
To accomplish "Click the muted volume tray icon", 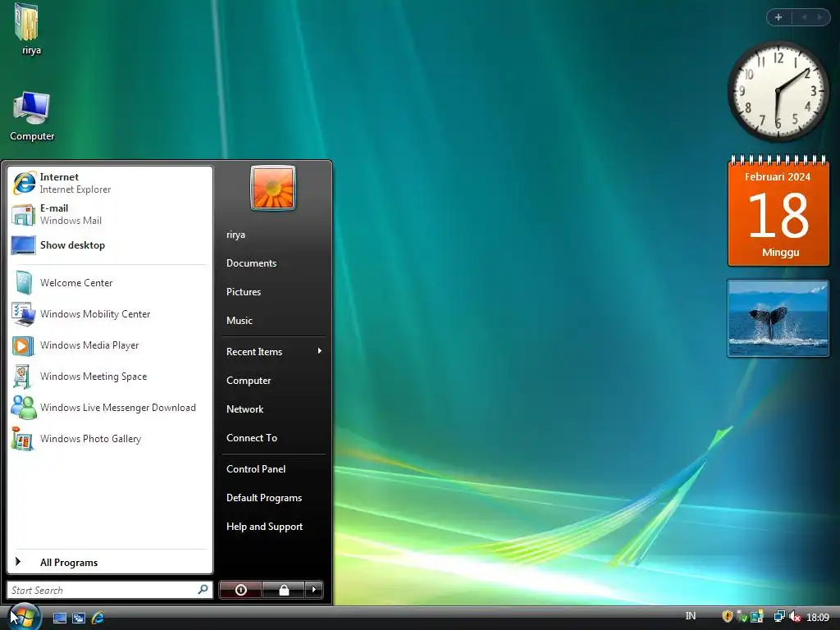I will 794,617.
